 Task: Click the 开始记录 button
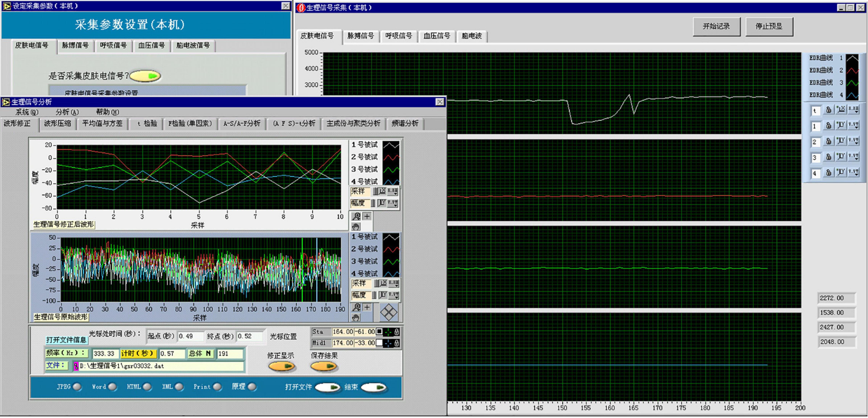pyautogui.click(x=716, y=26)
